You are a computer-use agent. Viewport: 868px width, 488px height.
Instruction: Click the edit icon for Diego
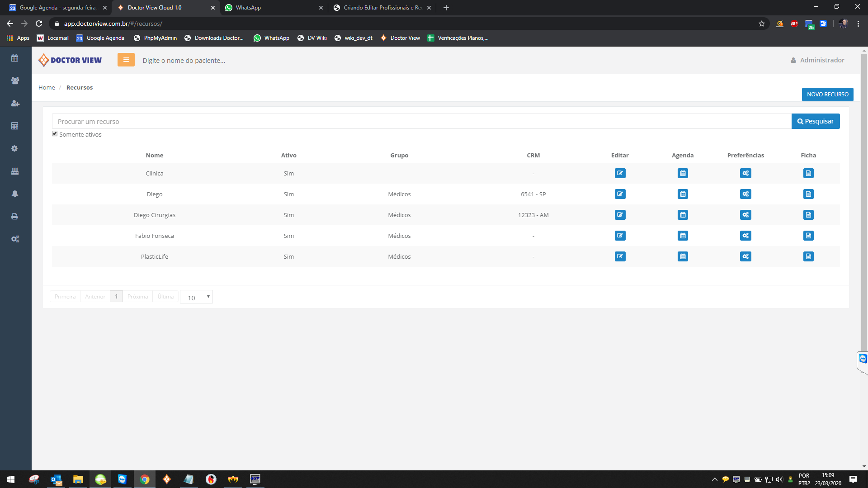pyautogui.click(x=620, y=194)
